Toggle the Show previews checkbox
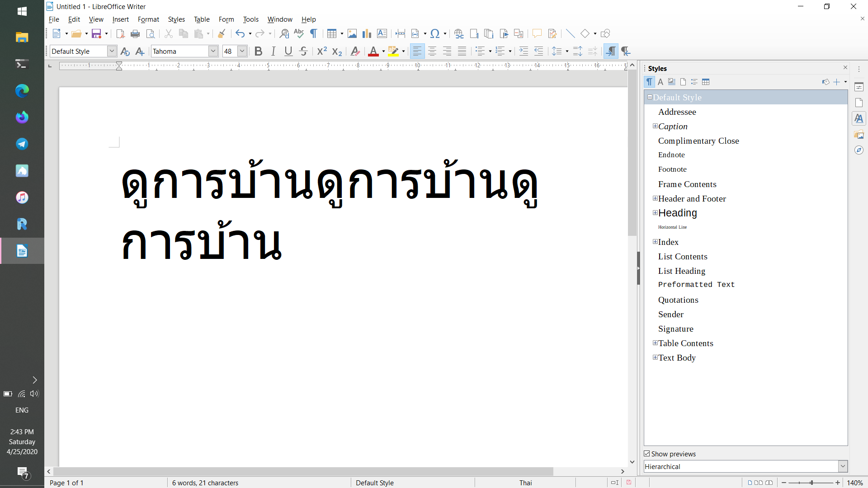This screenshot has width=868, height=488. [647, 454]
